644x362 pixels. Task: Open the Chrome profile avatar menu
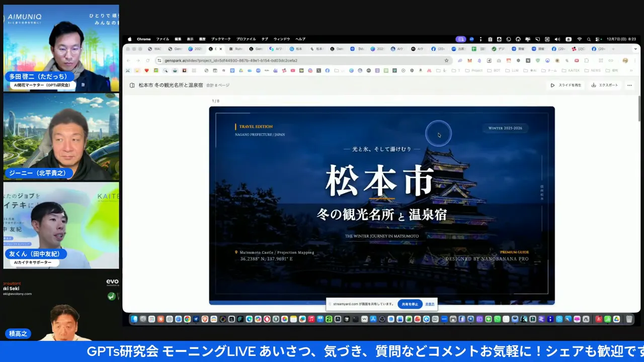tap(625, 60)
